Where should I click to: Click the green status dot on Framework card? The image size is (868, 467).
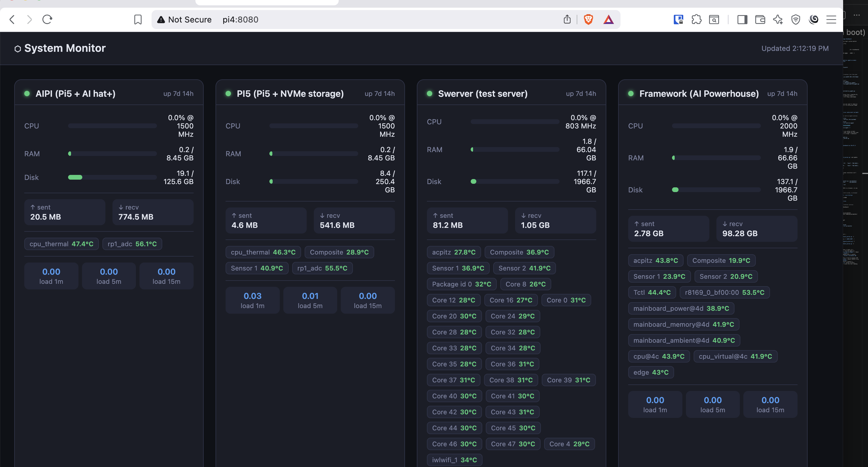click(631, 94)
